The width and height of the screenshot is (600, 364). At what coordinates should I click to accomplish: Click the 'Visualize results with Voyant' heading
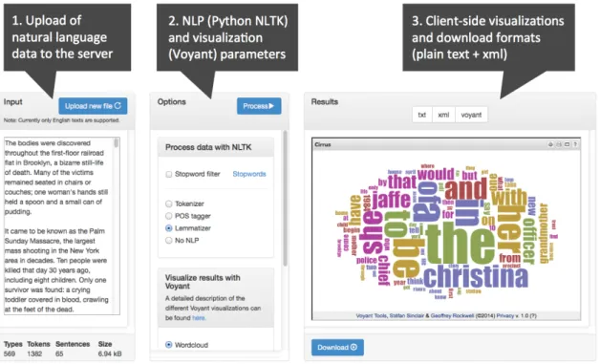pyautogui.click(x=203, y=282)
